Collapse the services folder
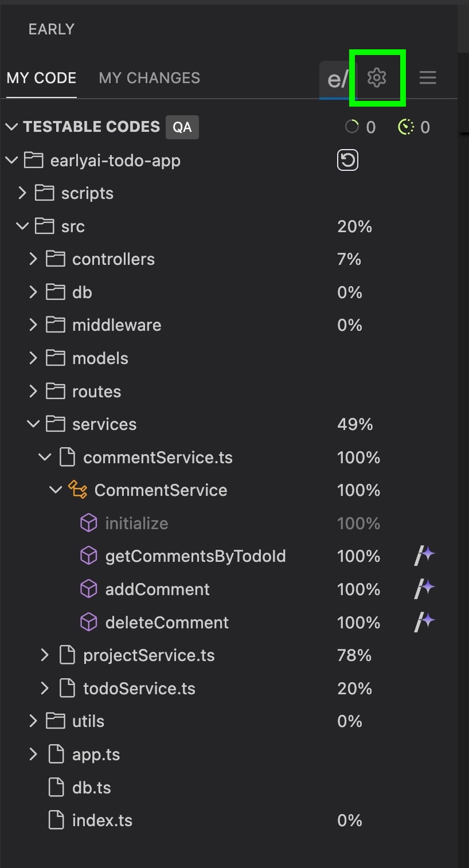The height and width of the screenshot is (868, 469). pos(33,424)
